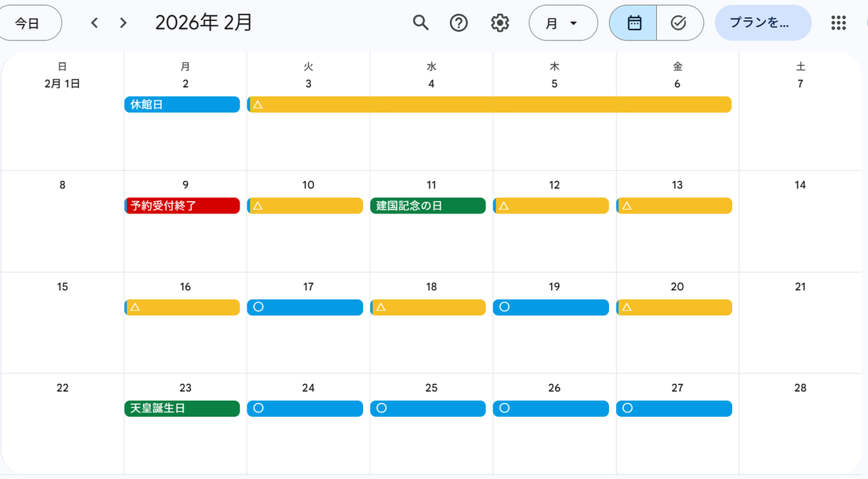This screenshot has width=868, height=479.
Task: Select date 2月 1日
Action: click(62, 83)
